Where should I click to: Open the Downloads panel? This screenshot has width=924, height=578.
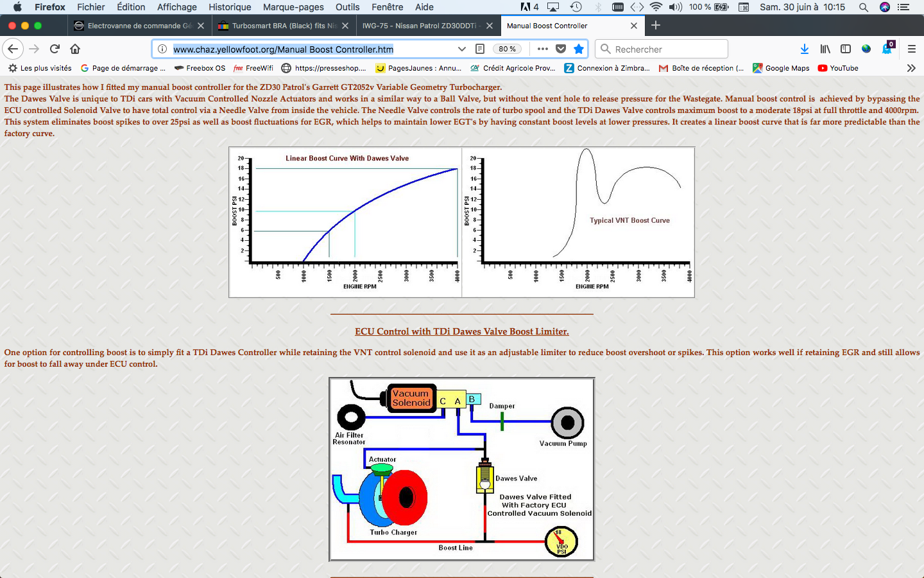(805, 49)
